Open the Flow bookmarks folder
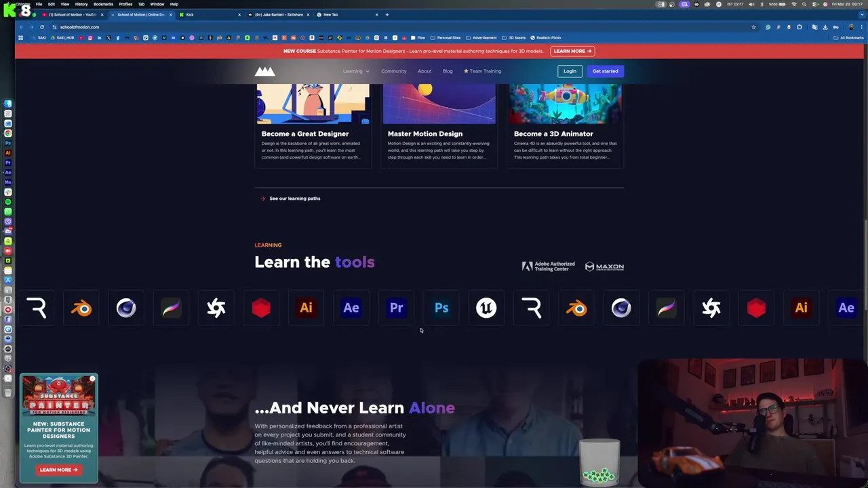 (418, 38)
